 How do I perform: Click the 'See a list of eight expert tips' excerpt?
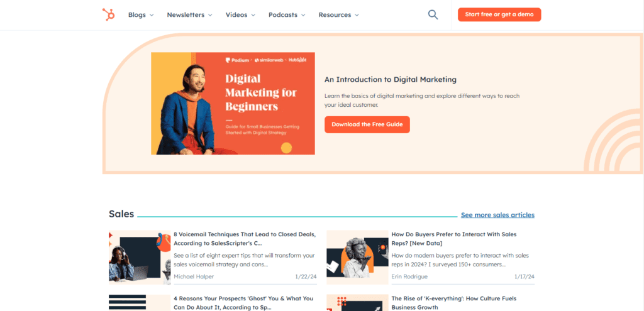(x=244, y=260)
